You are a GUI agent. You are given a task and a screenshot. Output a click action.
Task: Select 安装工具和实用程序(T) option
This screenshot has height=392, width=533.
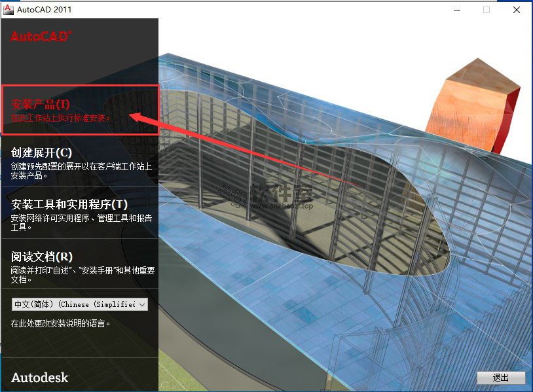69,204
